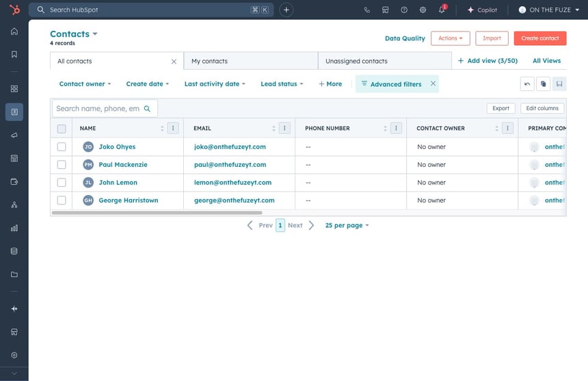
Task: Click the Export button
Action: tap(500, 108)
